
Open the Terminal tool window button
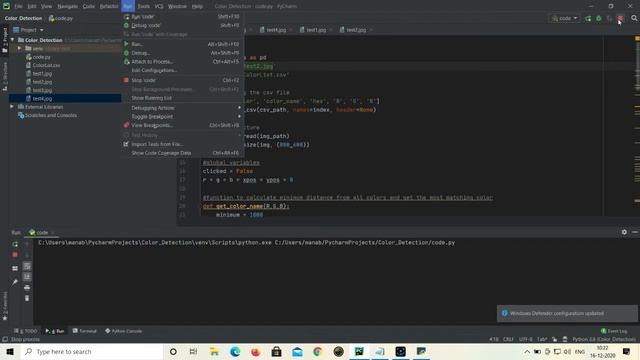pyautogui.click(x=84, y=331)
